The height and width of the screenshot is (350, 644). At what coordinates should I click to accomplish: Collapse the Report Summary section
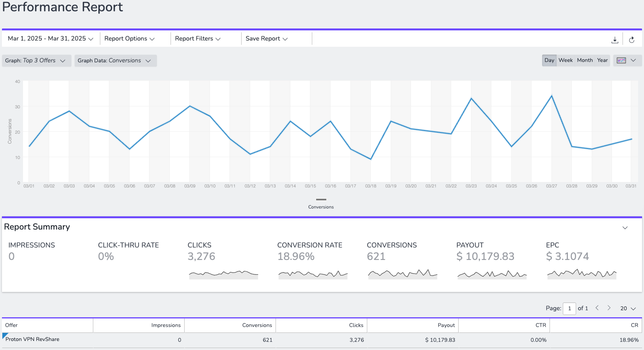click(x=625, y=228)
